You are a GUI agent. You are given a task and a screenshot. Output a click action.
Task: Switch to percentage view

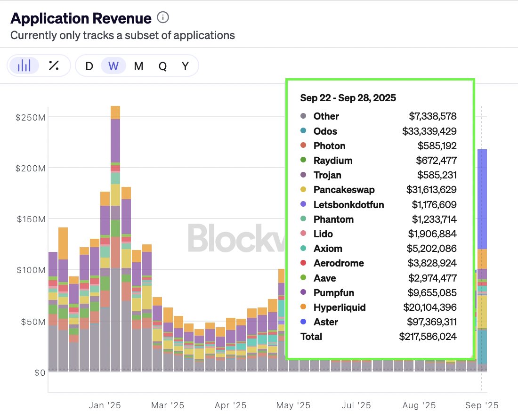click(54, 65)
